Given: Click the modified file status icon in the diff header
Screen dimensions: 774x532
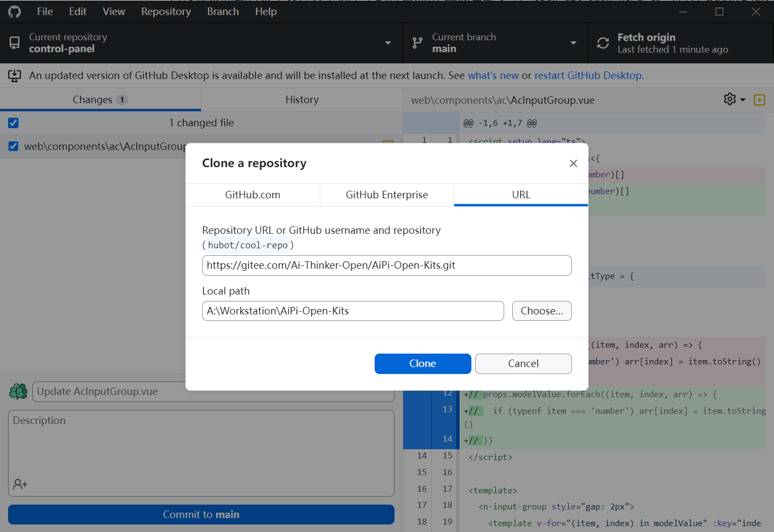Looking at the screenshot, I should pyautogui.click(x=759, y=100).
